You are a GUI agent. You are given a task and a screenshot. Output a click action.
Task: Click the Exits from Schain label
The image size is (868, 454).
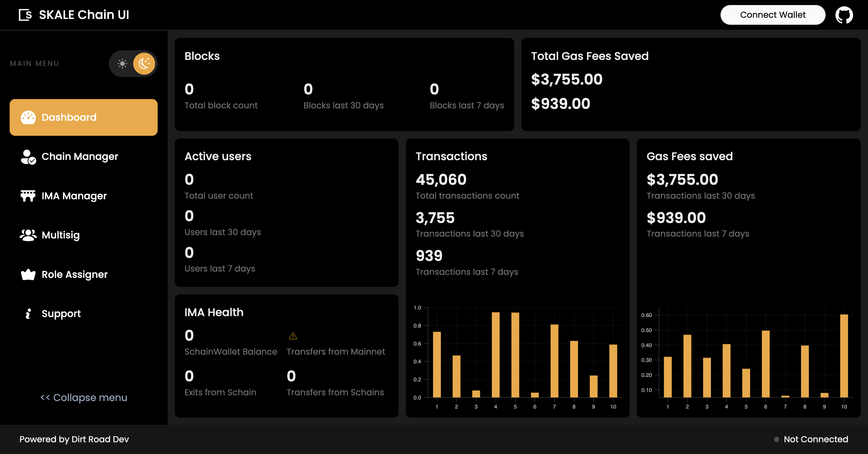coord(220,392)
